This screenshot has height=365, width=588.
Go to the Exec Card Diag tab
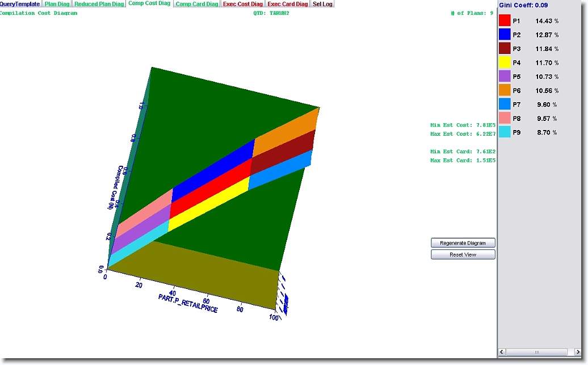click(288, 4)
